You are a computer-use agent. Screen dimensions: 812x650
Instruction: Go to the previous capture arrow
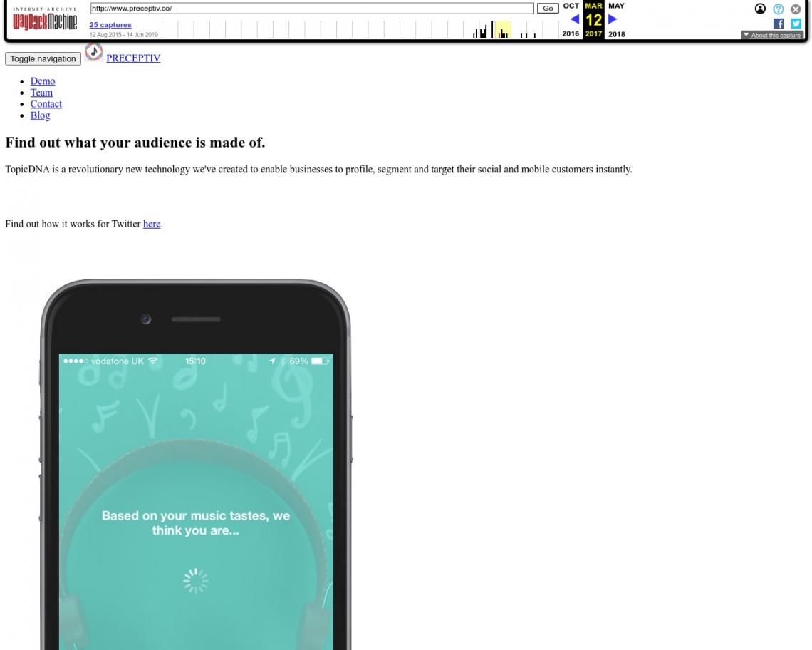(574, 19)
